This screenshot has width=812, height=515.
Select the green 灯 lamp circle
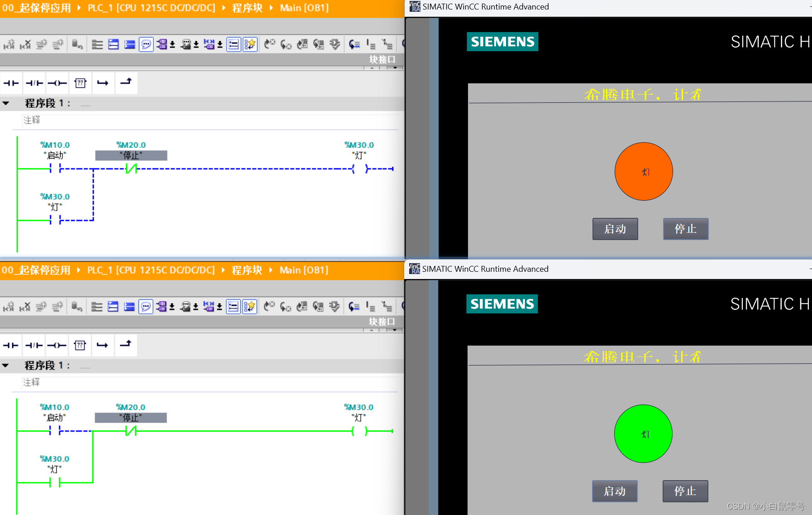click(643, 434)
